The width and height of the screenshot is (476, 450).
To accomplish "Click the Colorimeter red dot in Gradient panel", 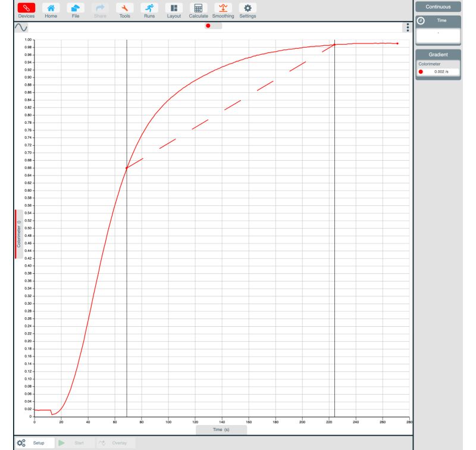I will click(x=421, y=71).
